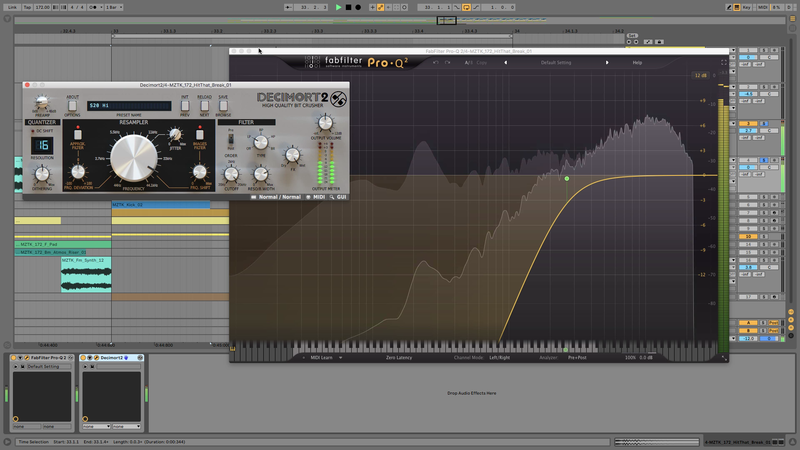Flip the Pre/Post filter Order switch
The height and width of the screenshot is (450, 800).
coord(231,139)
